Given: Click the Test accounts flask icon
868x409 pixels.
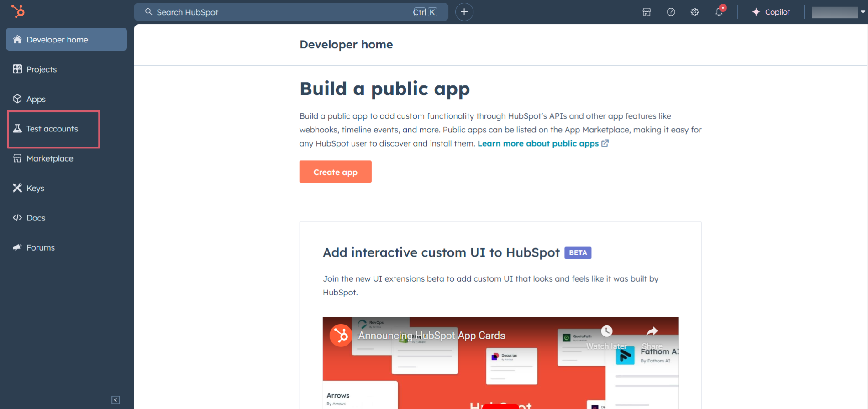Looking at the screenshot, I should click(x=17, y=128).
